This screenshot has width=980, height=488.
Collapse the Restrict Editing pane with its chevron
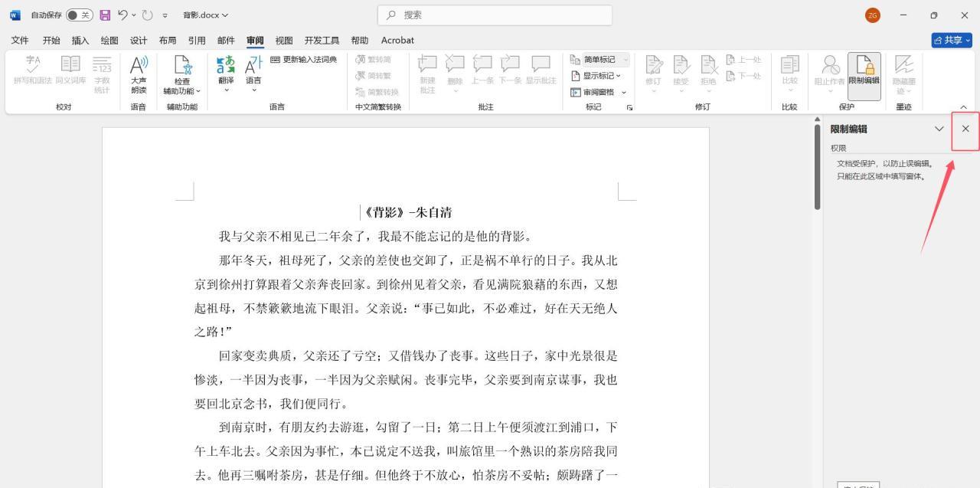pos(939,129)
